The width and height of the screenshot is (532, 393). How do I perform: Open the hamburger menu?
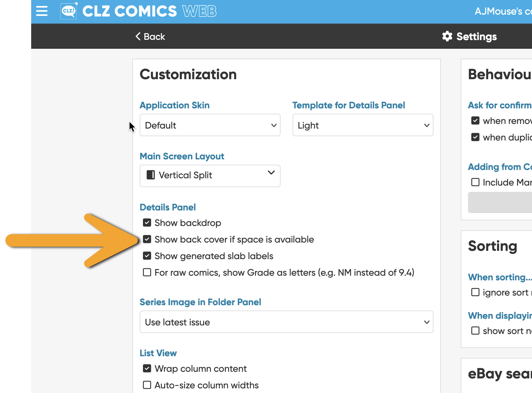tap(42, 11)
